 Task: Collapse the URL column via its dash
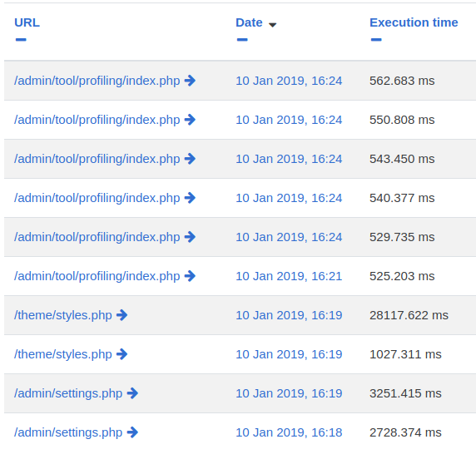[x=21, y=40]
